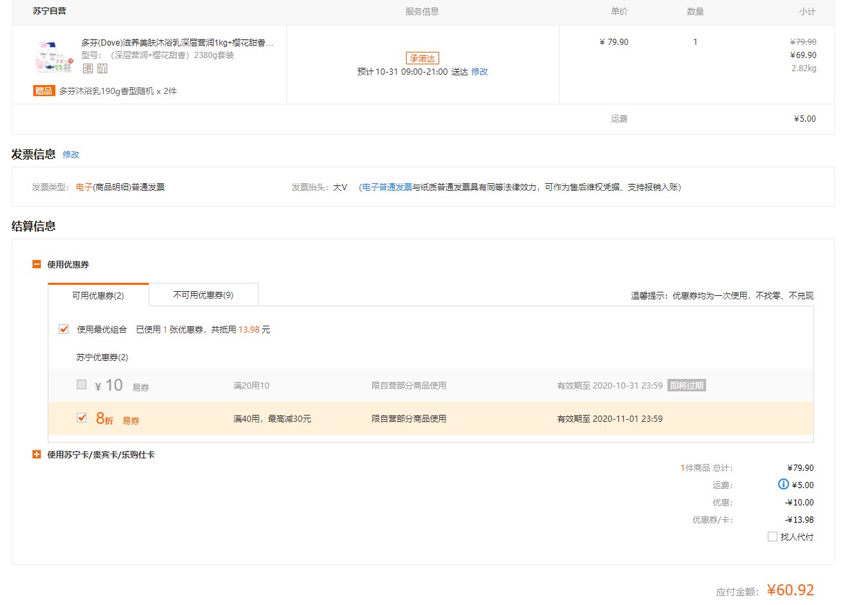The image size is (868, 605).
Task: Click the 已使用 1 张优惠券 summary text
Action: pyautogui.click(x=203, y=330)
